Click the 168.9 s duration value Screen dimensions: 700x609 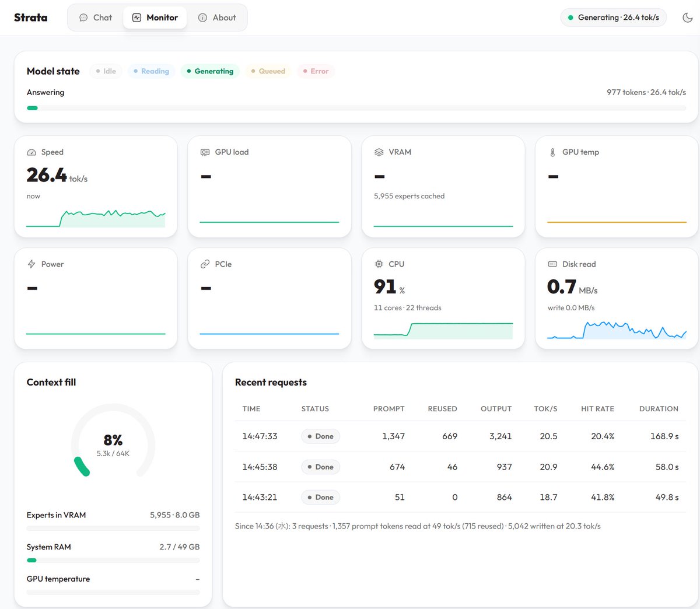click(664, 436)
